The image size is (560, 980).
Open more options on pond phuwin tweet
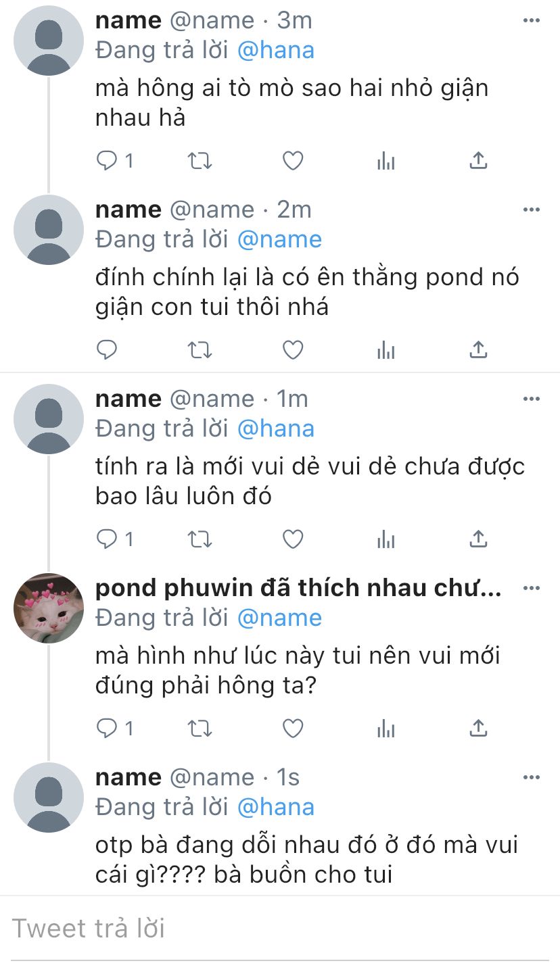[x=532, y=589]
